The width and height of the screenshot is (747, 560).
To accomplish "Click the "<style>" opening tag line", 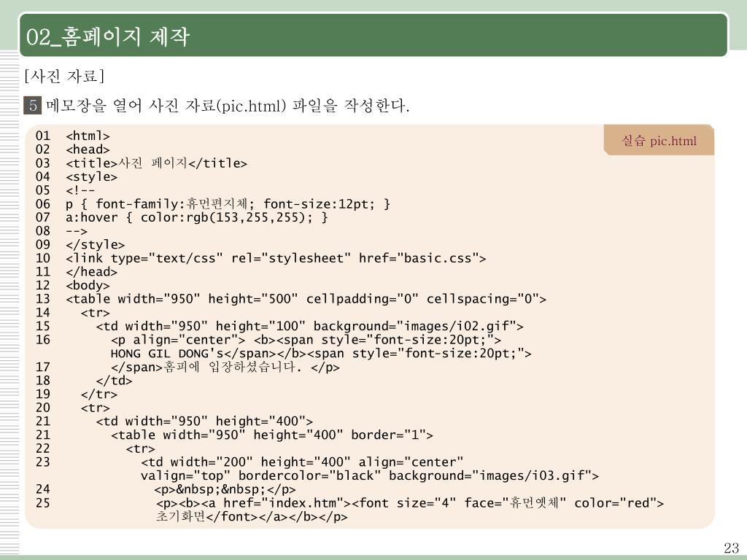I will (91, 176).
